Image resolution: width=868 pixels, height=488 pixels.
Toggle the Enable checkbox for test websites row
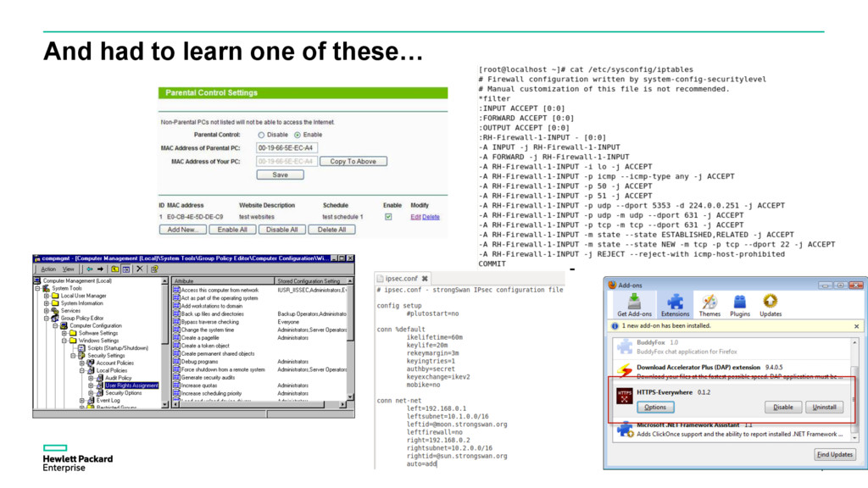(x=388, y=217)
